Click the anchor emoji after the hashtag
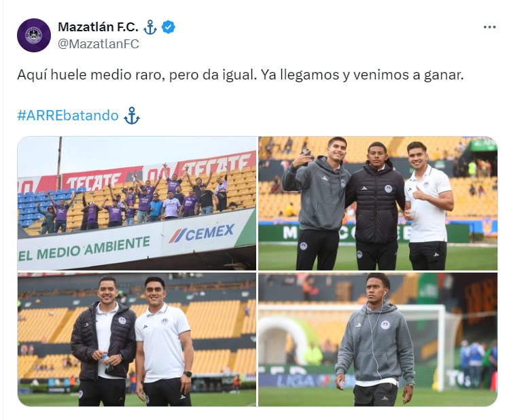The height and width of the screenshot is (420, 509). 132,116
